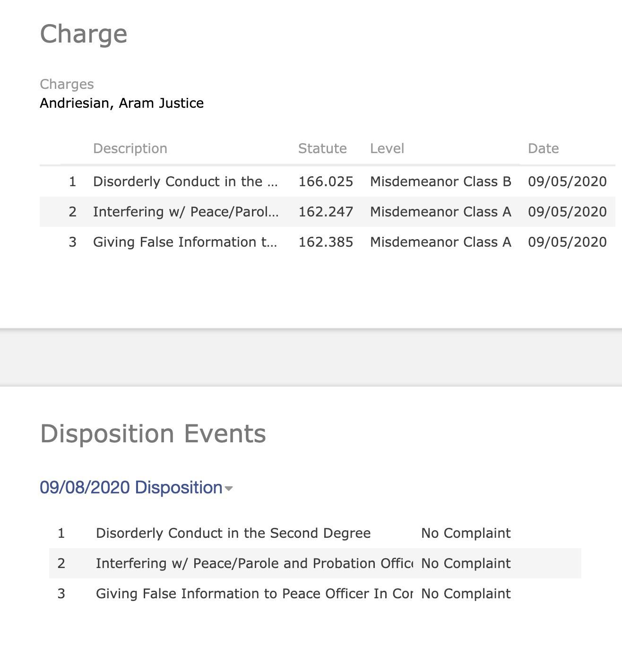The image size is (622, 672).
Task: Click the caret arrow beside 09/08/2020 Disposition
Action: [x=229, y=489]
